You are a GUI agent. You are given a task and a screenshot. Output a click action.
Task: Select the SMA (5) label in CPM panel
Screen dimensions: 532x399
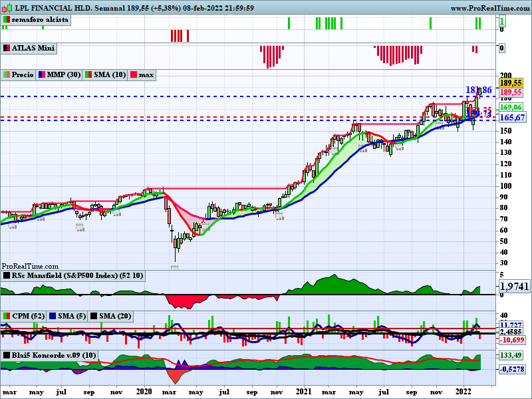coord(67,317)
